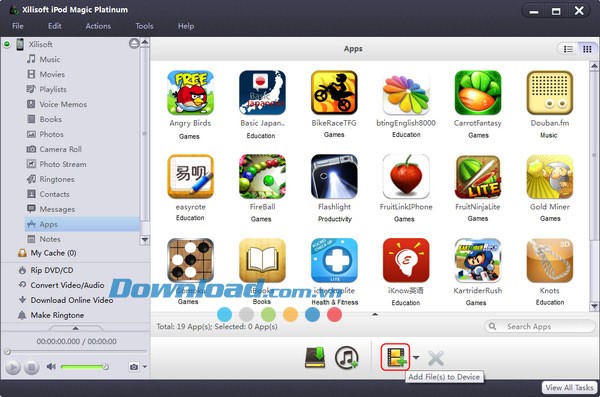Select the Knots app icon
Image resolution: width=600 pixels, height=397 pixels.
click(x=549, y=260)
